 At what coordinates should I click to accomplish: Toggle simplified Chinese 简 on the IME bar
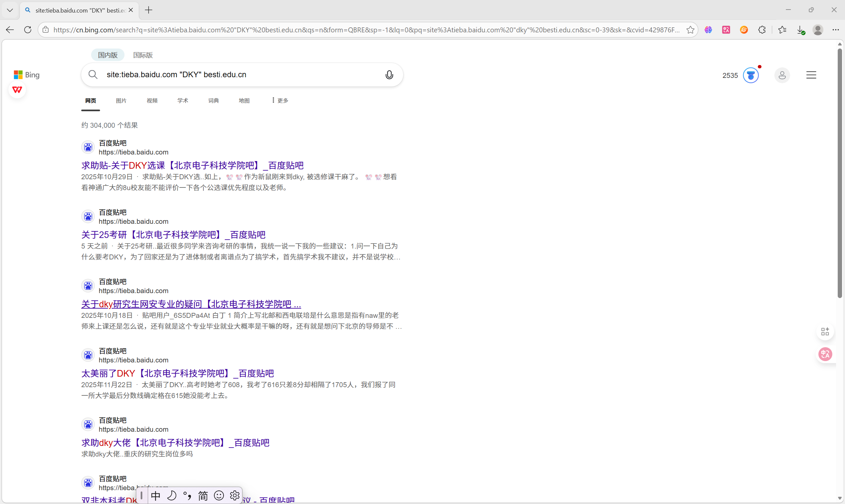pyautogui.click(x=203, y=495)
